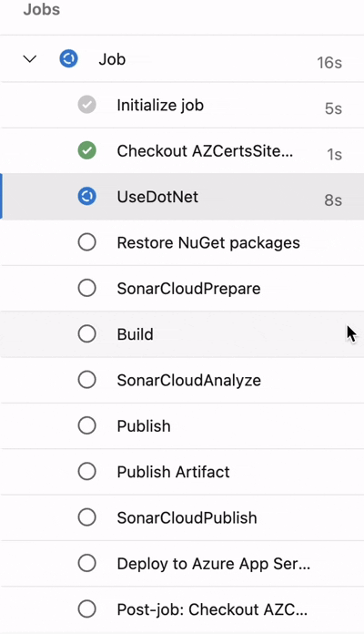Click the pending circle for Post-job Checkout

86,608
